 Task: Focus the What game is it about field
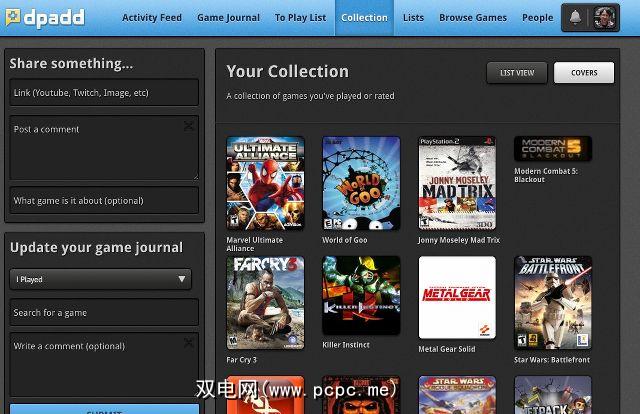pyautogui.click(x=104, y=200)
